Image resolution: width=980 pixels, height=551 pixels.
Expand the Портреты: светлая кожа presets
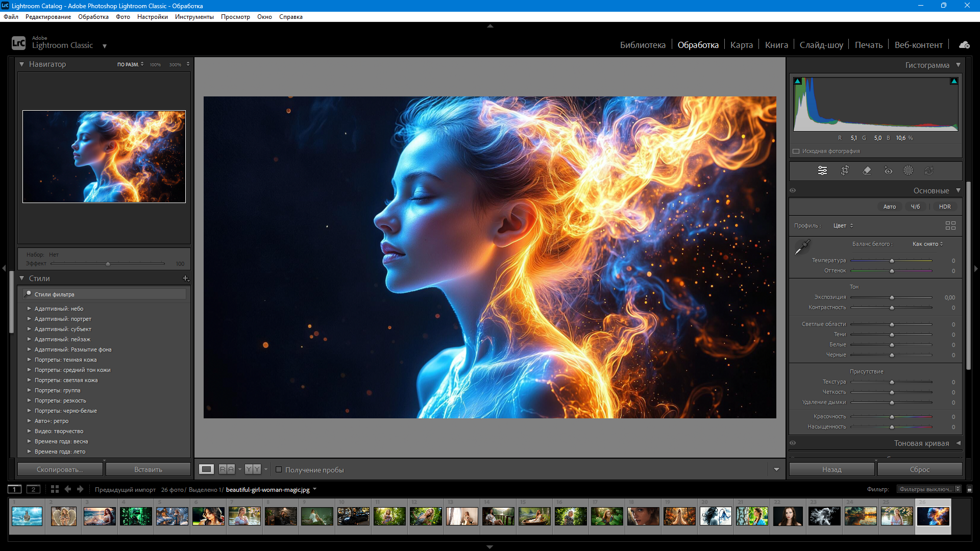click(x=29, y=380)
